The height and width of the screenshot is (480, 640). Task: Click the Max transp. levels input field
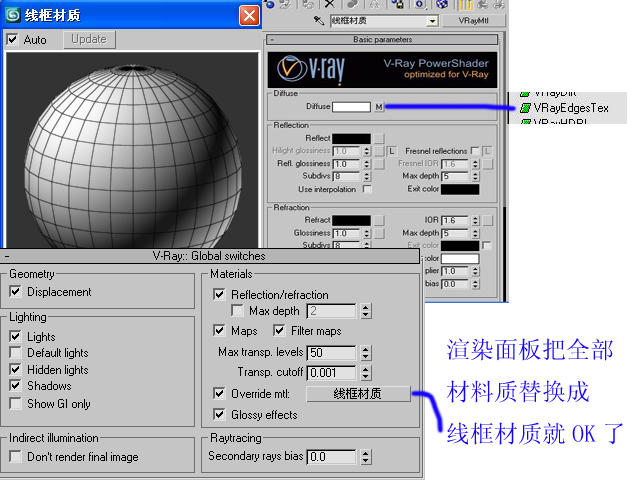pyautogui.click(x=331, y=353)
